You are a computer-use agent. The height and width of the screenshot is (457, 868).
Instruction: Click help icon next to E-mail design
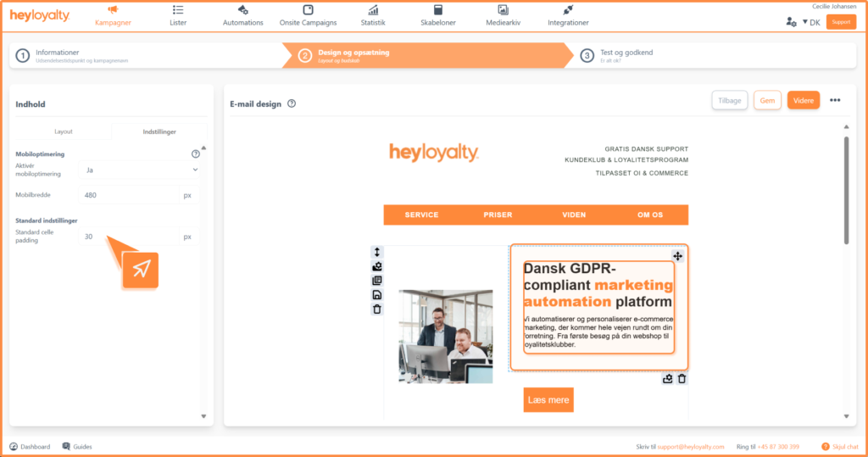click(292, 103)
